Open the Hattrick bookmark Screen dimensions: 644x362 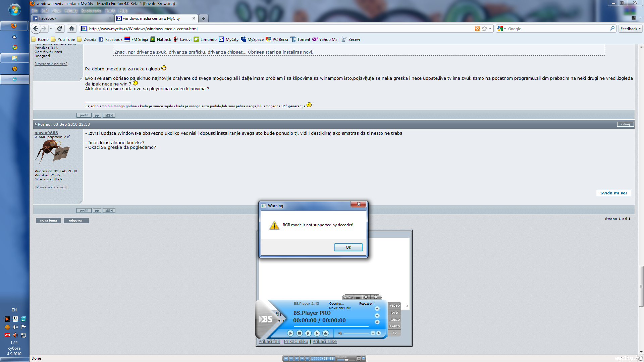click(x=161, y=40)
